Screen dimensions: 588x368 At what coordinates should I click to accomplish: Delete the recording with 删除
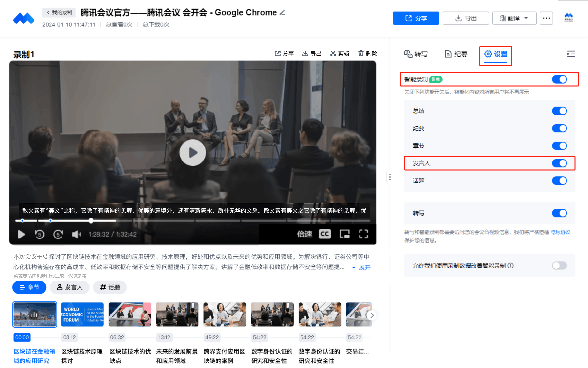pos(367,54)
